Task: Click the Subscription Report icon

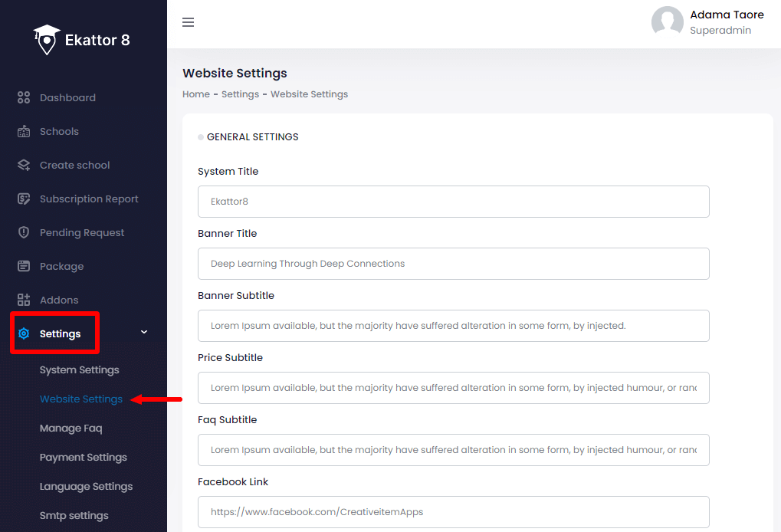Action: click(23, 199)
